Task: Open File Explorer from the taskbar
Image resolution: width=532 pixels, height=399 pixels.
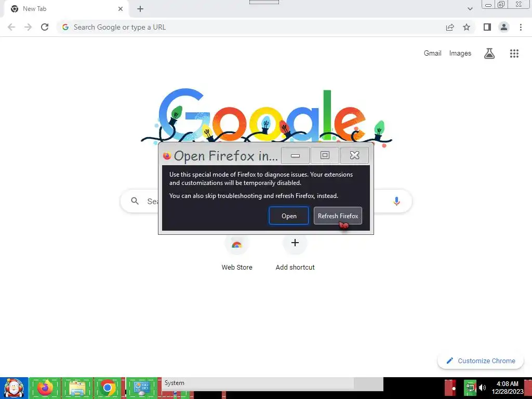Action: pos(77,388)
